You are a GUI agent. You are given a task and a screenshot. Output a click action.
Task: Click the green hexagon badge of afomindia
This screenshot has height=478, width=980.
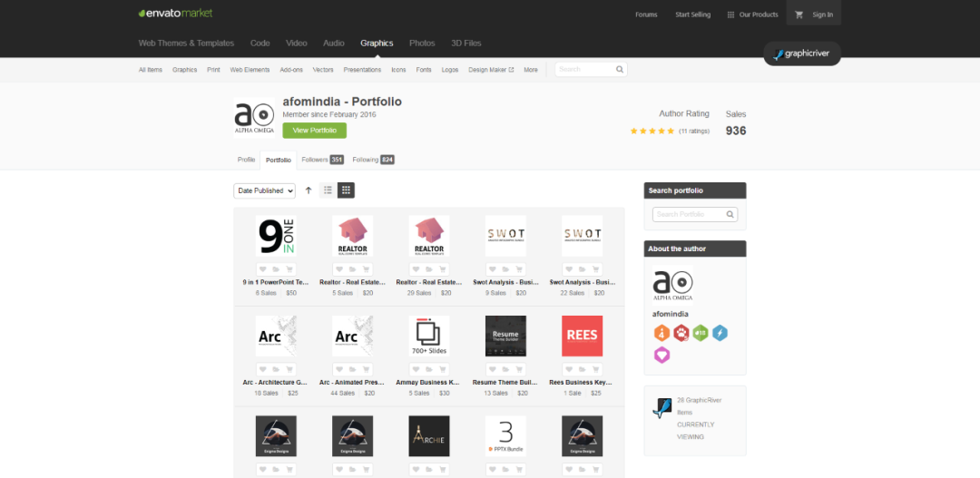700,333
